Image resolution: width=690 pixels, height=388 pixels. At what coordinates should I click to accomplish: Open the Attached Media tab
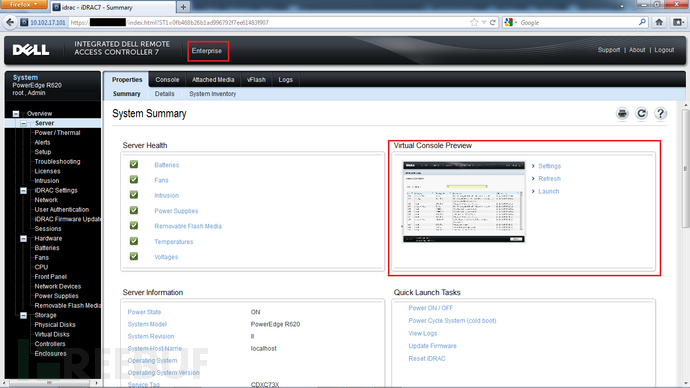pos(213,80)
